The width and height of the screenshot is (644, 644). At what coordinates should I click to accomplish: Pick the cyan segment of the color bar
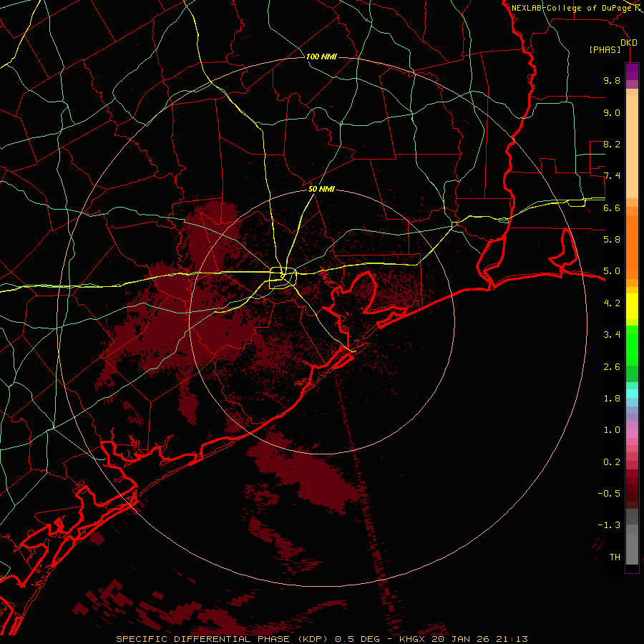632,394
